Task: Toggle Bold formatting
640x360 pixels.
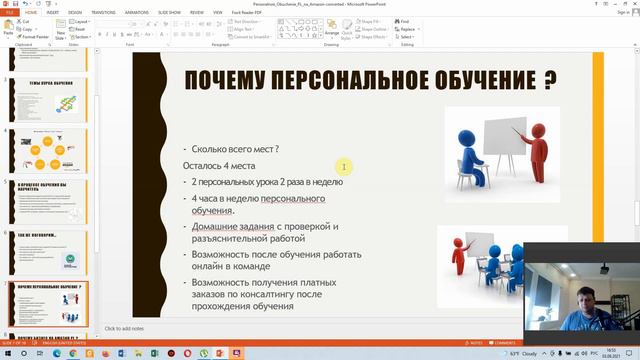Action: tap(100, 35)
